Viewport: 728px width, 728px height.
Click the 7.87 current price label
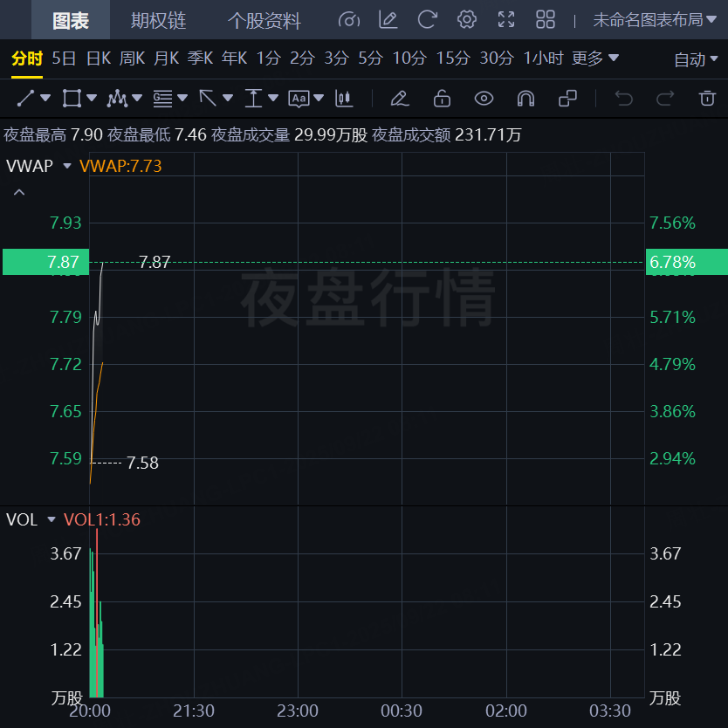[x=45, y=262]
